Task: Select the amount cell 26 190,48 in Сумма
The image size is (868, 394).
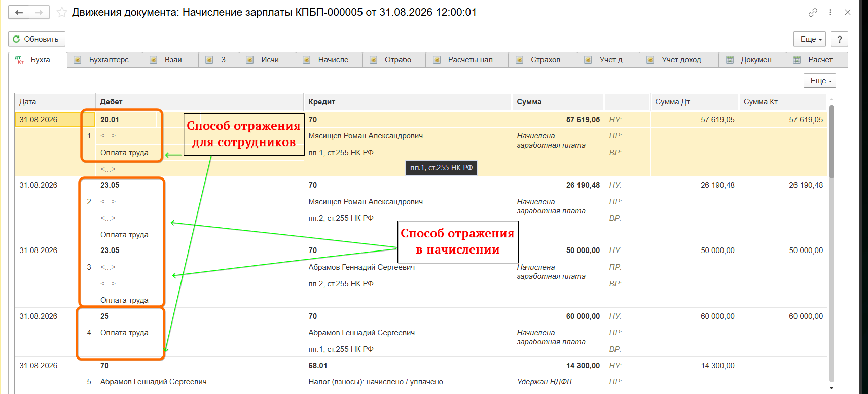Action: point(583,185)
